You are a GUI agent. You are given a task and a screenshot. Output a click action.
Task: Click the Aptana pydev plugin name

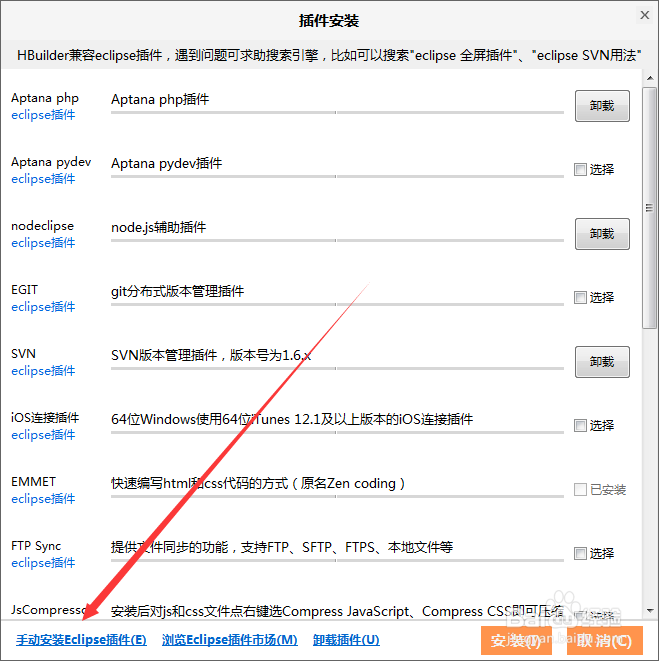51,162
